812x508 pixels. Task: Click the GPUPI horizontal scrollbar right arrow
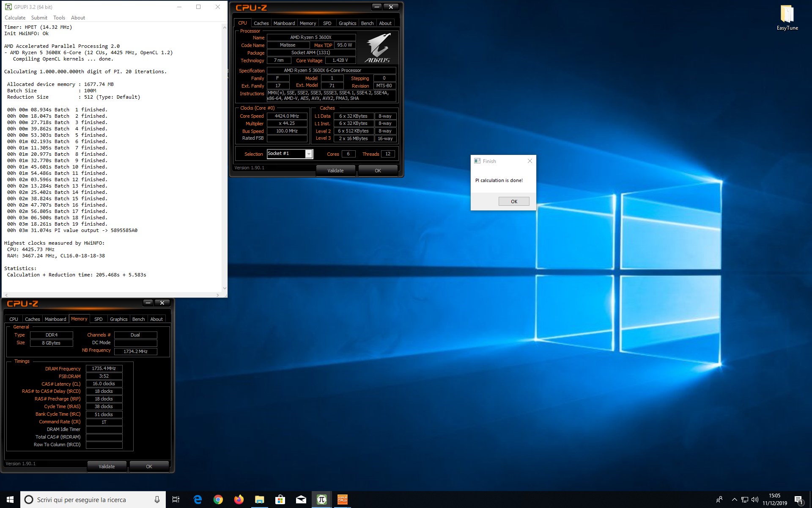pos(218,295)
